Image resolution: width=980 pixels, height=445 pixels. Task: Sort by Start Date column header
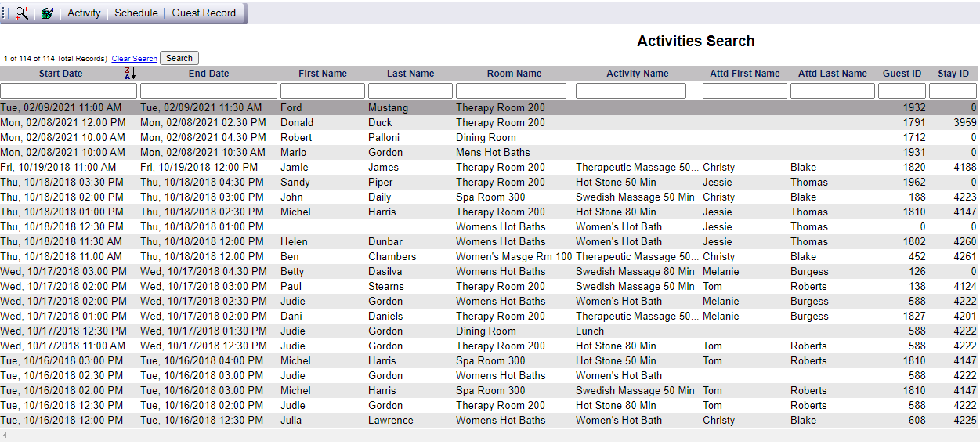[60, 73]
